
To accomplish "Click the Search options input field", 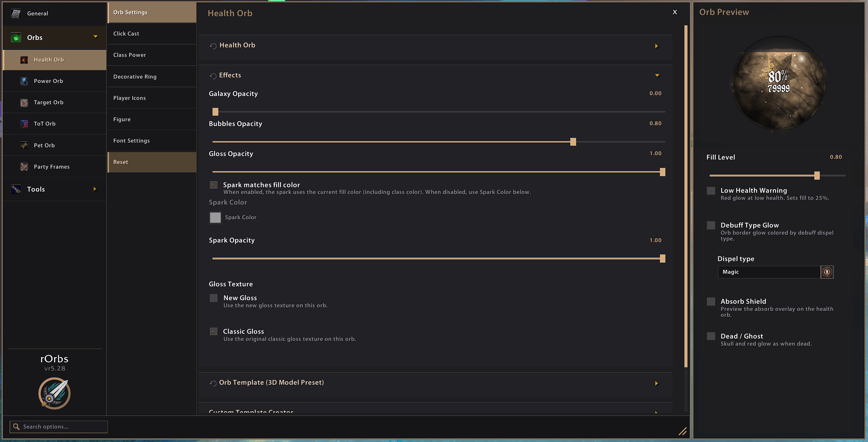I will (58, 427).
